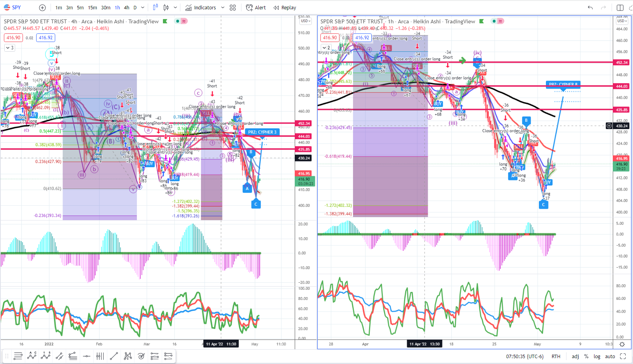Screen dimensions: 633x364
Task: Select the 1h timeframe
Action: [x=117, y=7]
